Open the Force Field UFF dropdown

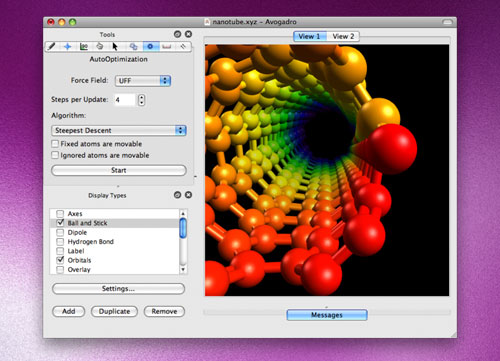coord(143,81)
